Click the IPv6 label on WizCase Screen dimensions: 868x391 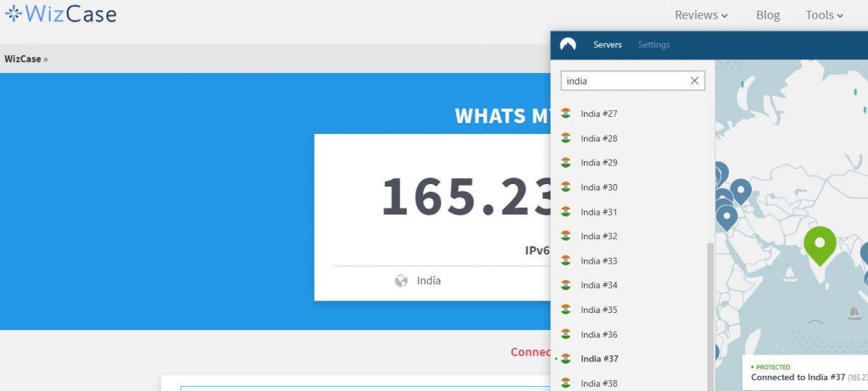coord(537,250)
